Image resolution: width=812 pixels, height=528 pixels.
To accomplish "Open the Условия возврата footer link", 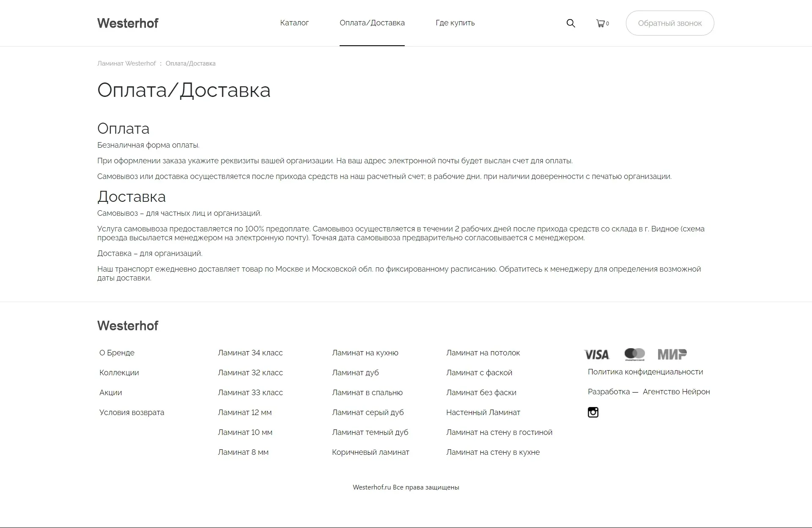I will pos(132,412).
